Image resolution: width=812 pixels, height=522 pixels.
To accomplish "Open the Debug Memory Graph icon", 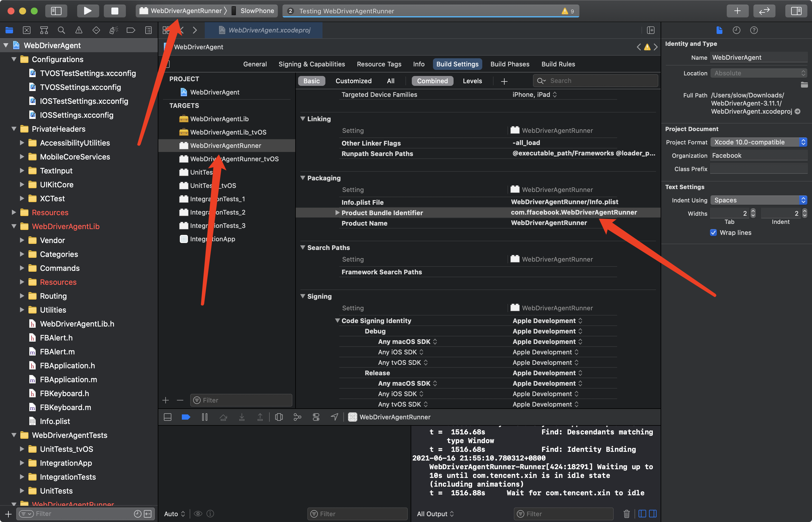I will click(297, 417).
